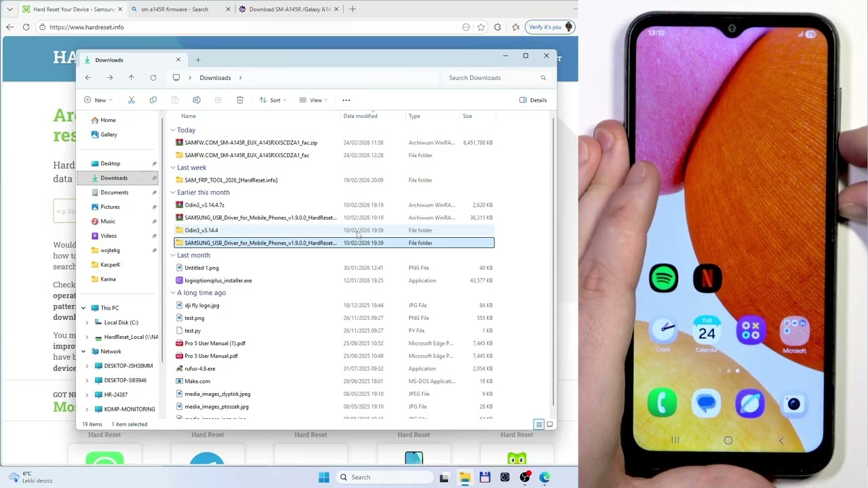Open Videos in navigation pane

[108, 236]
